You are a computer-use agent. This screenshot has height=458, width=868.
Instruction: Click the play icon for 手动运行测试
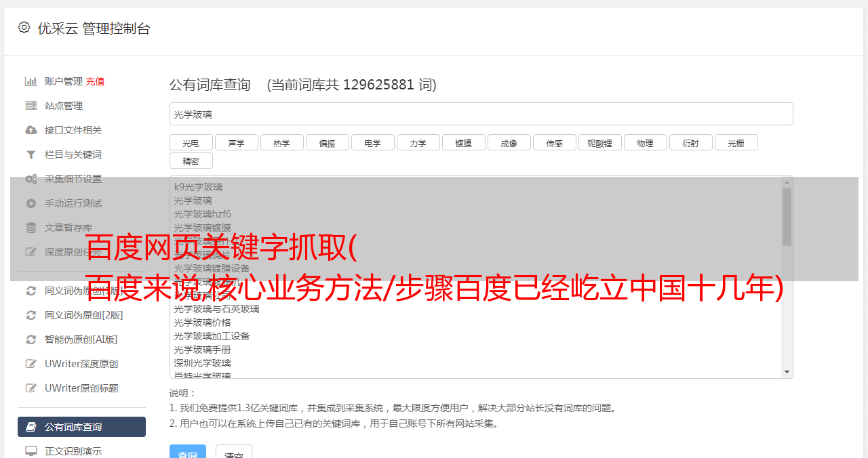(x=31, y=203)
